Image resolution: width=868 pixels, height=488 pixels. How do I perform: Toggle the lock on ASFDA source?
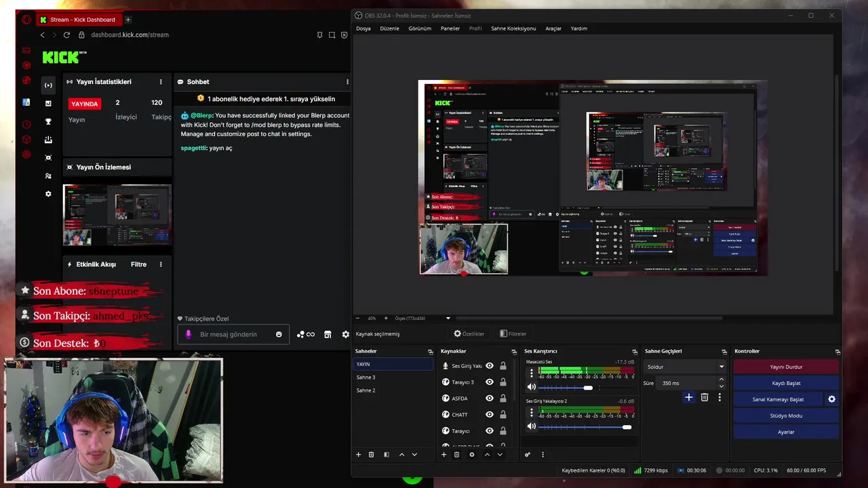502,399
